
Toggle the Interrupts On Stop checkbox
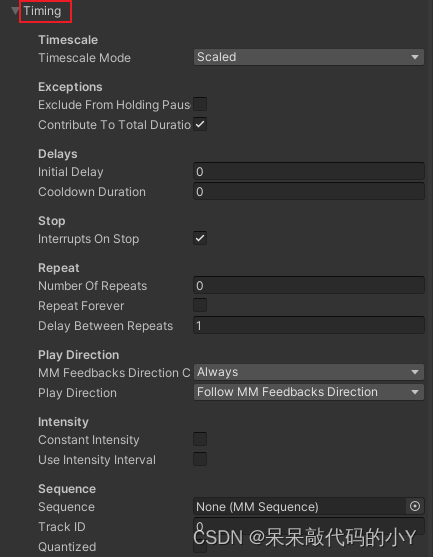200,238
